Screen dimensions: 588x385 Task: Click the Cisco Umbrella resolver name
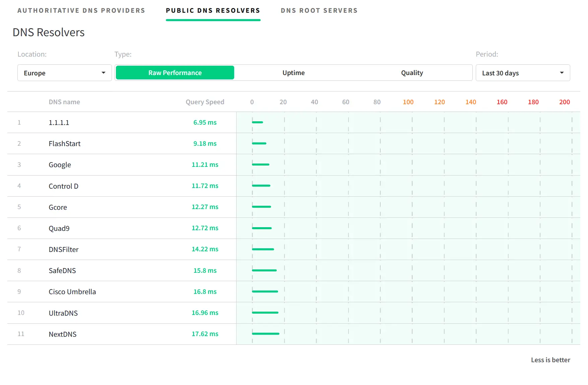(x=72, y=292)
